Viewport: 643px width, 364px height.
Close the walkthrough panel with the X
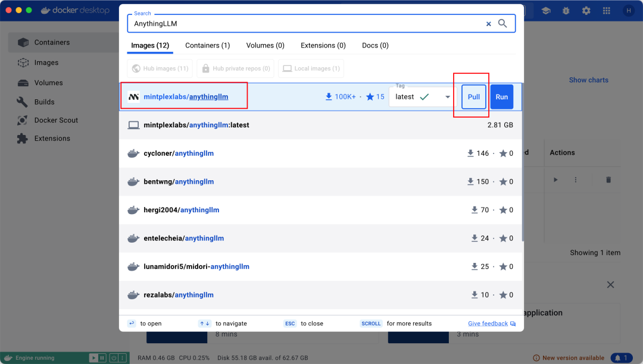pyautogui.click(x=610, y=284)
